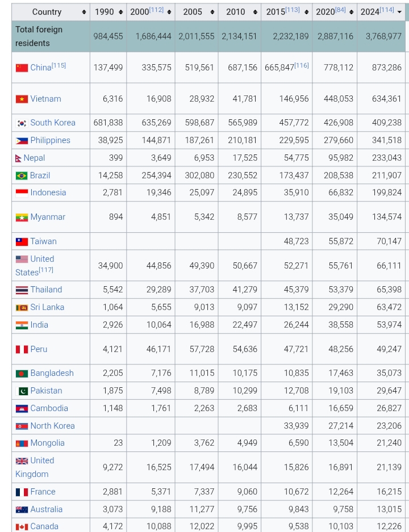Open citation 112 beside 2000 header
409x532 pixels.
pos(156,10)
